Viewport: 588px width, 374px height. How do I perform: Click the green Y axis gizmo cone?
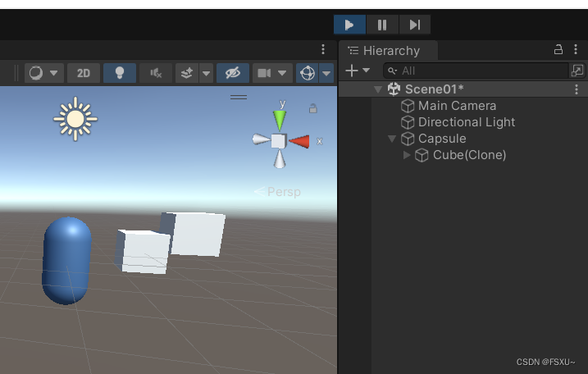click(280, 120)
